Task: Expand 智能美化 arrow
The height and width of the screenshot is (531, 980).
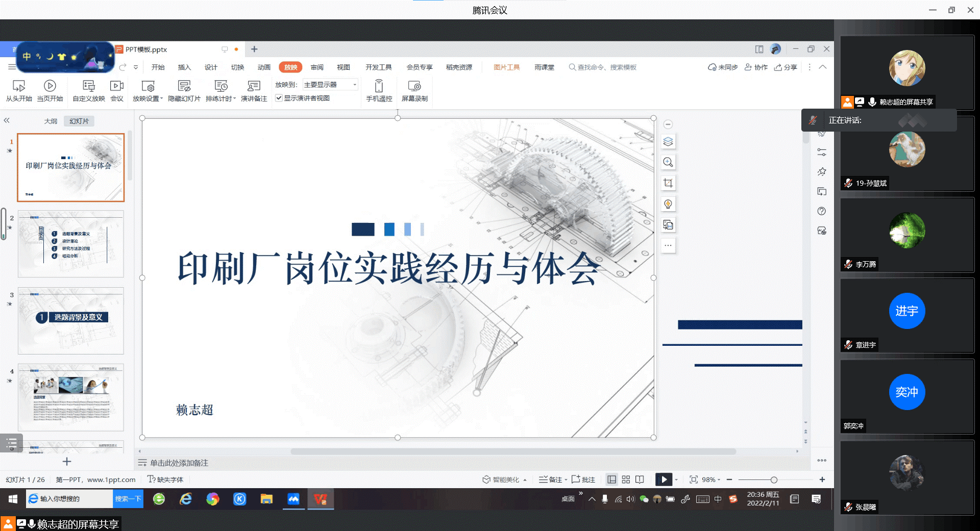Action: (x=525, y=479)
